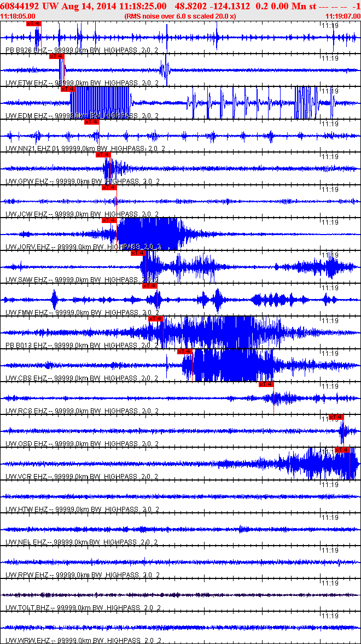Viewport: 361px width, 644px height.
Task: Click the pick flag on UW CBS trace
Action: click(185, 352)
